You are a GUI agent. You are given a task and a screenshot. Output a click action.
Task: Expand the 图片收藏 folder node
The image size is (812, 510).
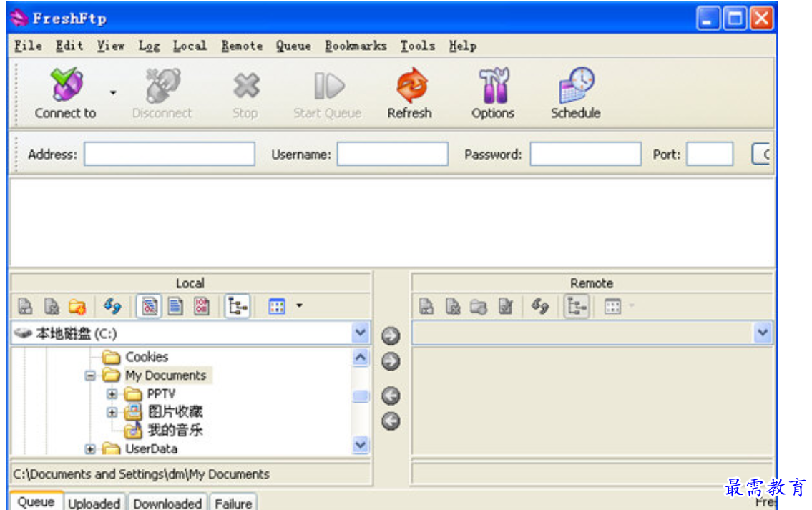pyautogui.click(x=112, y=413)
